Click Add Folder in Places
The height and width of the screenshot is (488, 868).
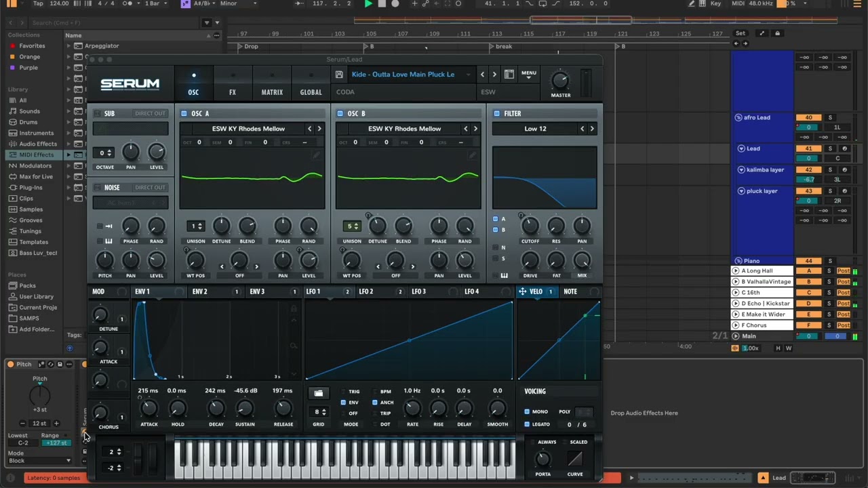pos(37,329)
